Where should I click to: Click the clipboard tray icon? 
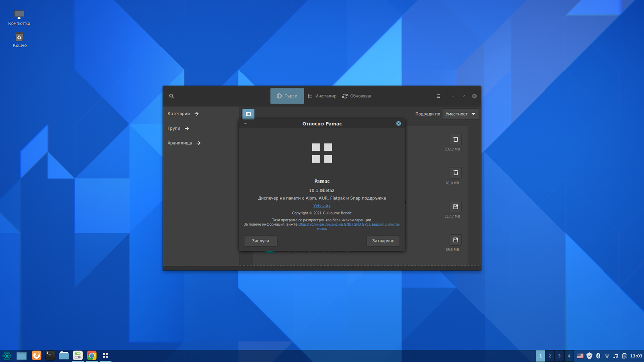pos(624,356)
